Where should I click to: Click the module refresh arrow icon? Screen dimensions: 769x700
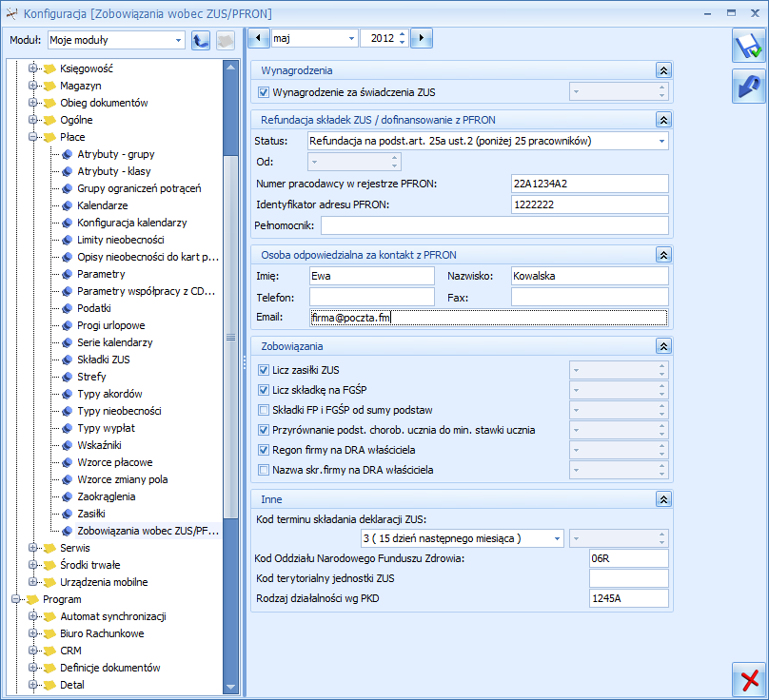201,40
